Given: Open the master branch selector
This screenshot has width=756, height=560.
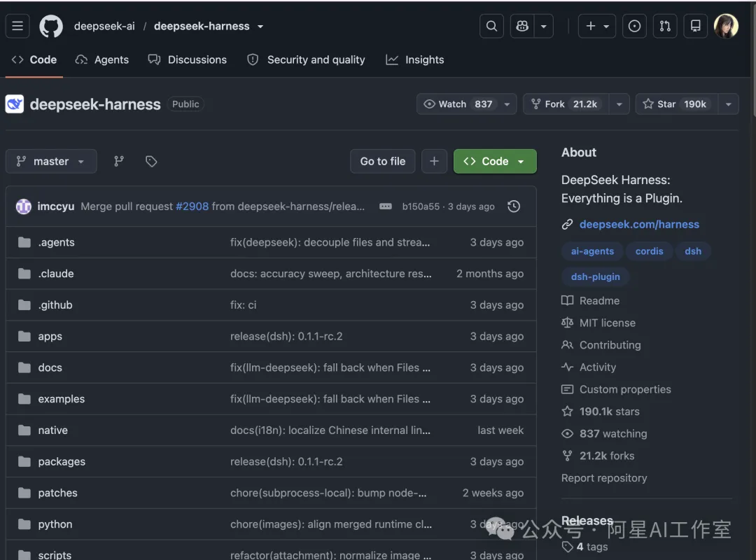Looking at the screenshot, I should 51,161.
